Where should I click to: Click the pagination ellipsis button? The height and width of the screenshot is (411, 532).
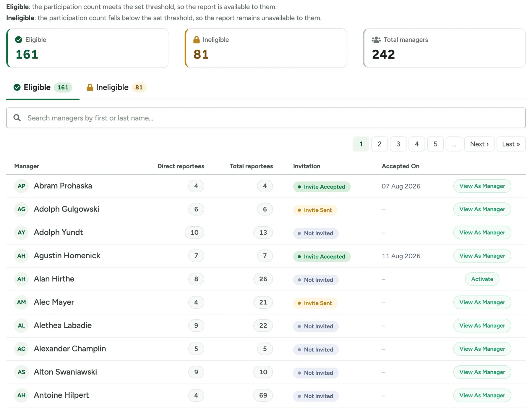[x=454, y=144]
